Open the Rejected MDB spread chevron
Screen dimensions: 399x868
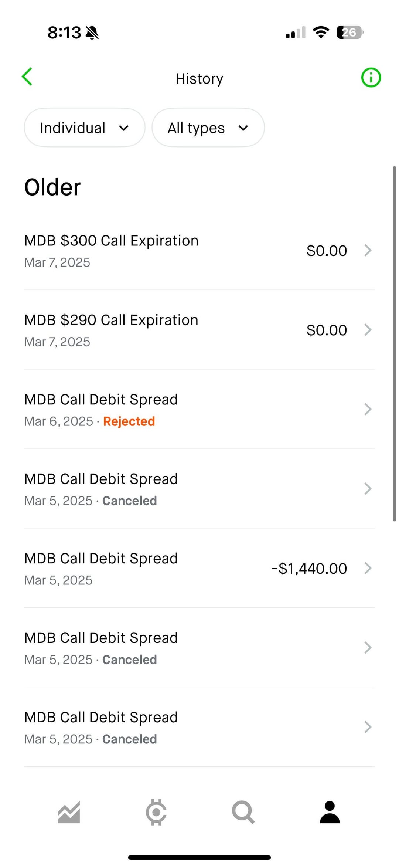click(x=368, y=409)
